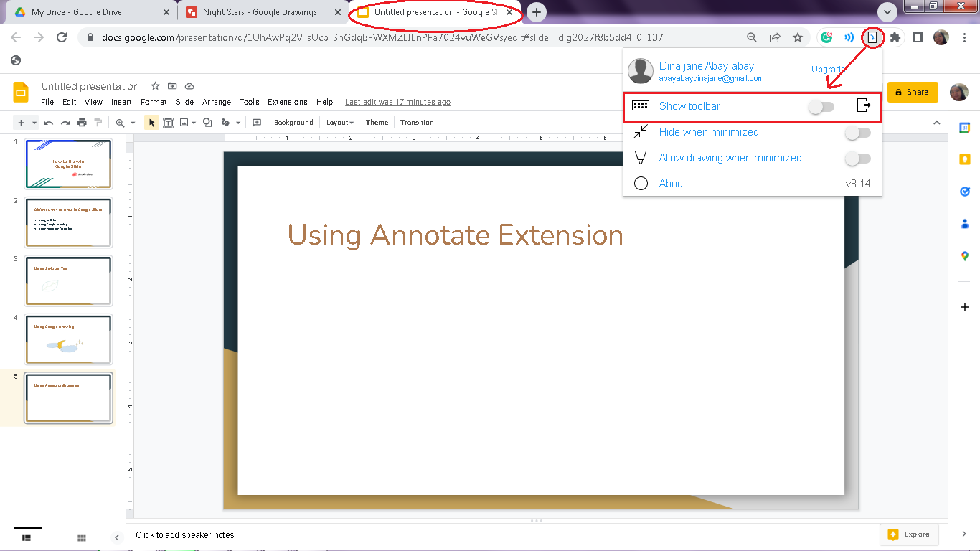Open the Chrome tab search dropdown

click(x=888, y=11)
